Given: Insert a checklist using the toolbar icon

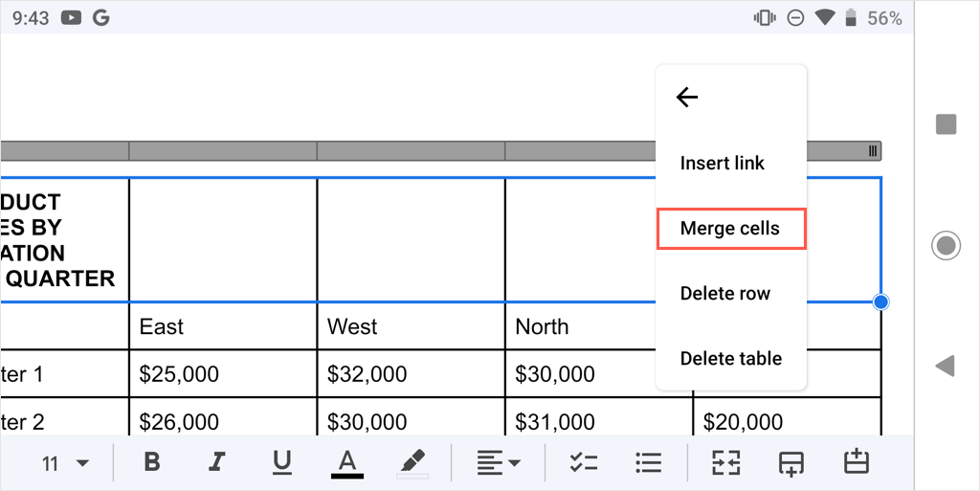Looking at the screenshot, I should coord(583,463).
